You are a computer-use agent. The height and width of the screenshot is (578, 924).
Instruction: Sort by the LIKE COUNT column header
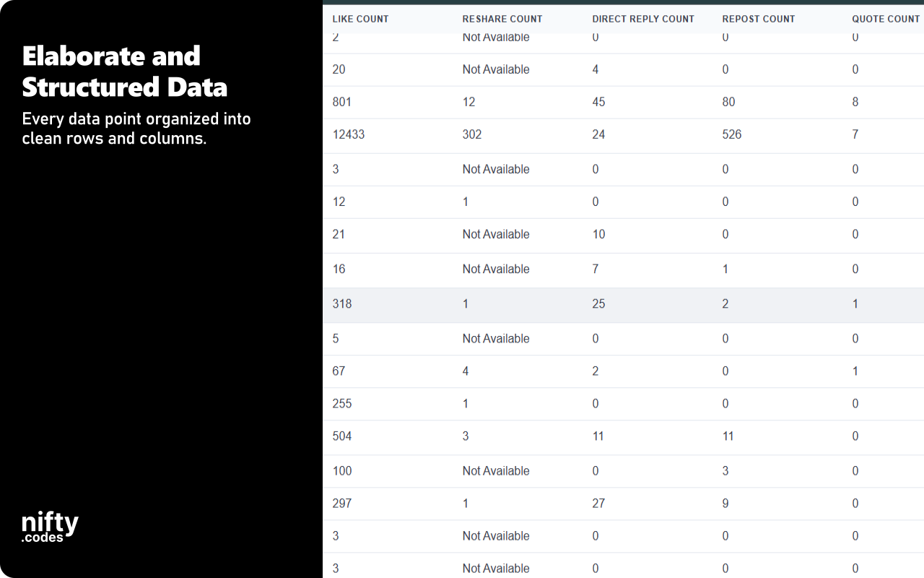[360, 19]
